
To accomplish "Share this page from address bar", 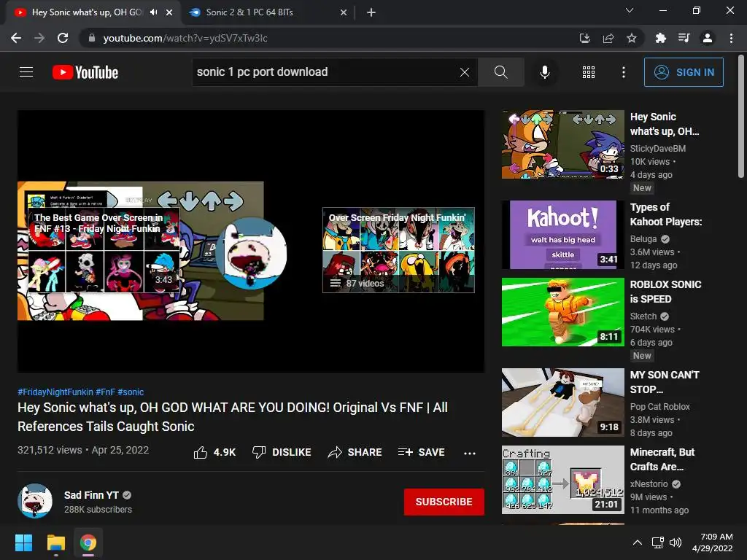I will coord(608,38).
